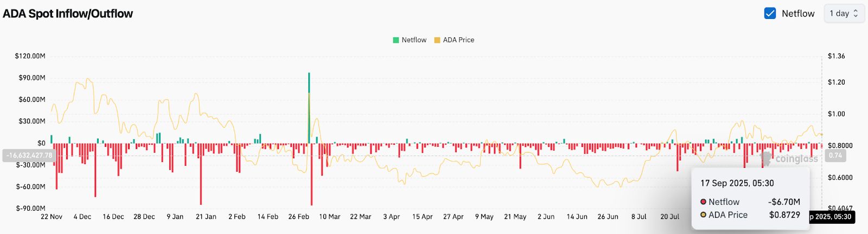Click the 22 Nov date axis label
This screenshot has width=868, height=234.
52,217
